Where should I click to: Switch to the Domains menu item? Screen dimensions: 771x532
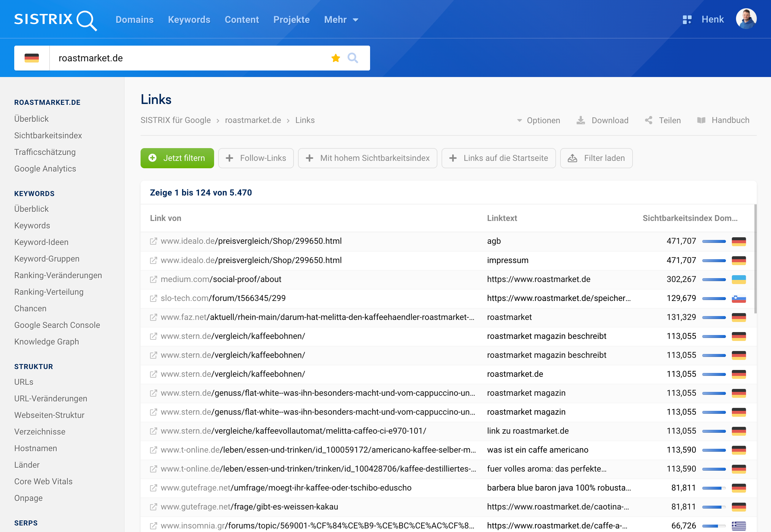[134, 19]
